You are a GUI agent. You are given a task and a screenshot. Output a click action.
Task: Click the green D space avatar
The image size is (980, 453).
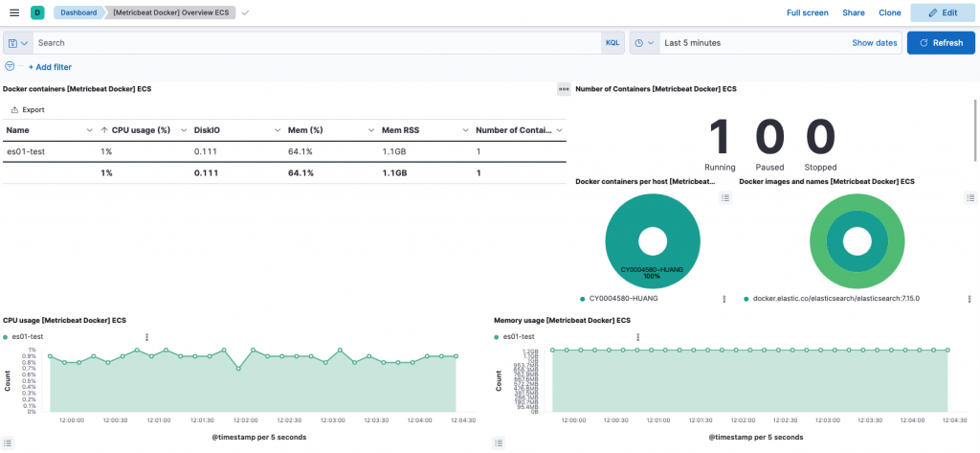pos(37,12)
